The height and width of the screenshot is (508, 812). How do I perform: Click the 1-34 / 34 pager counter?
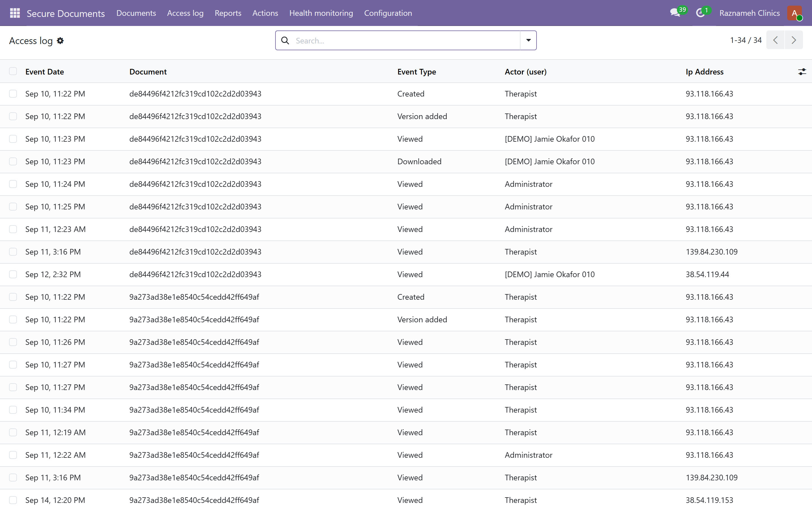click(x=745, y=40)
